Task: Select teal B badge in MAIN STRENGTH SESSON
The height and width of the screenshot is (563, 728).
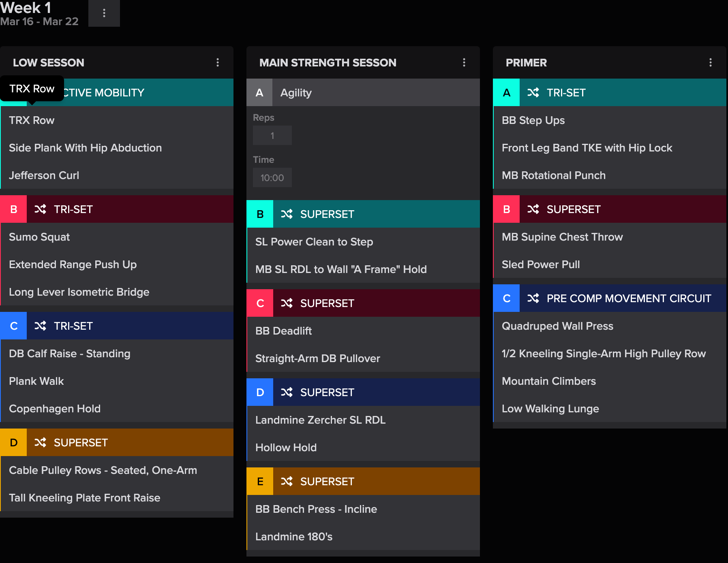Action: point(260,214)
